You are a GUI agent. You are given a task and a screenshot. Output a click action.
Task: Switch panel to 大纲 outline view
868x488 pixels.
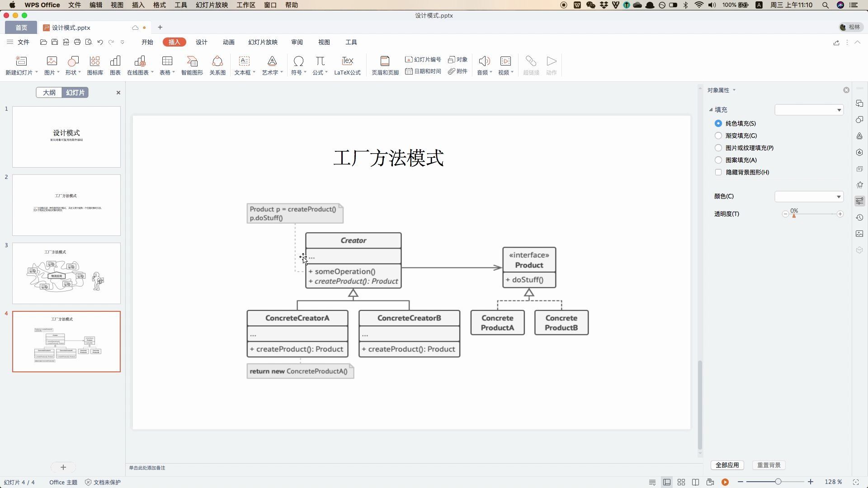click(x=49, y=93)
